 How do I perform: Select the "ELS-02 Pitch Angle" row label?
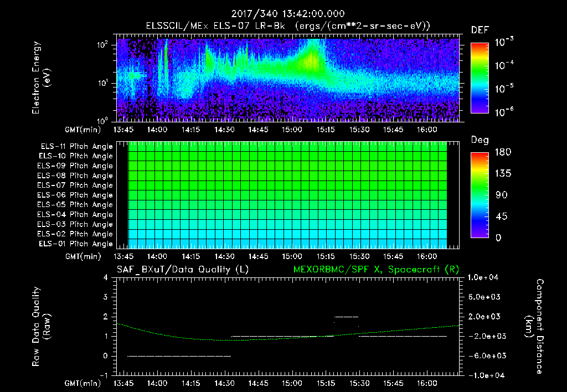click(x=75, y=234)
